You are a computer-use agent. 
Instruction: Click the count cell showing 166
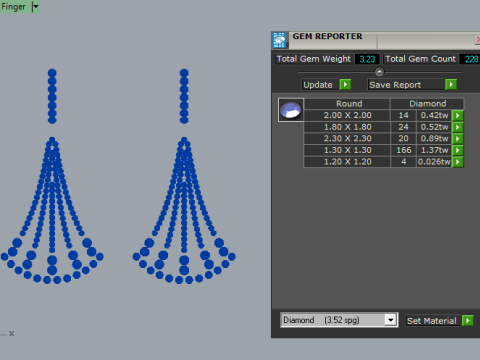coord(403,150)
